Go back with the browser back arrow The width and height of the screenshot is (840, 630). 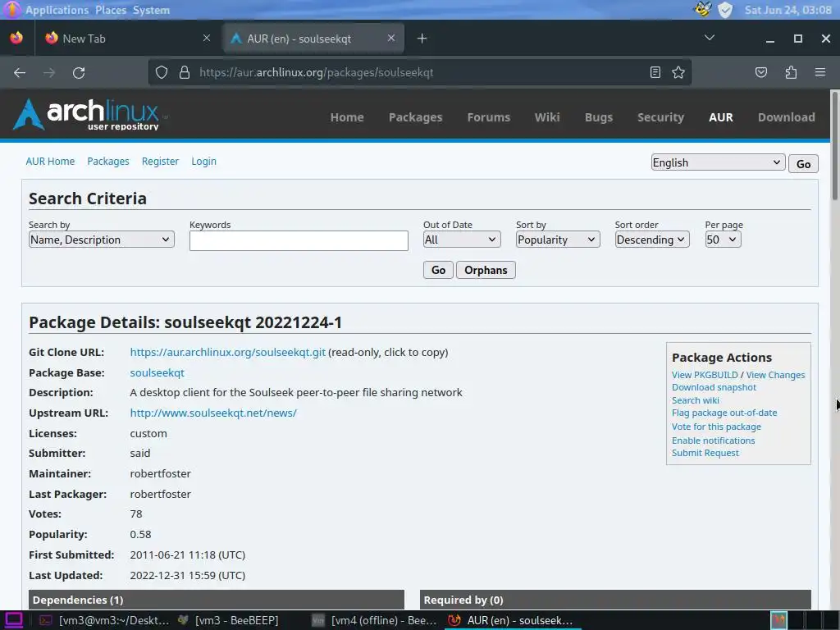click(20, 72)
